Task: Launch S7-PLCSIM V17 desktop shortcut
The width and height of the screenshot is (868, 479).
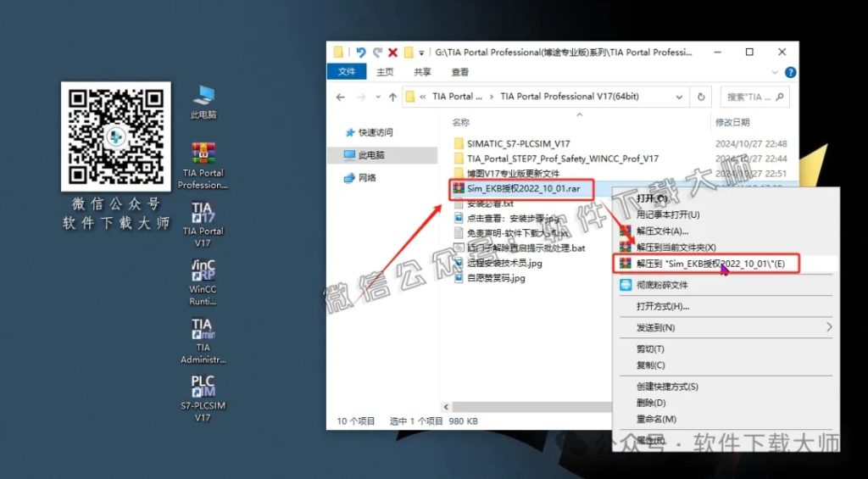Action: click(203, 398)
